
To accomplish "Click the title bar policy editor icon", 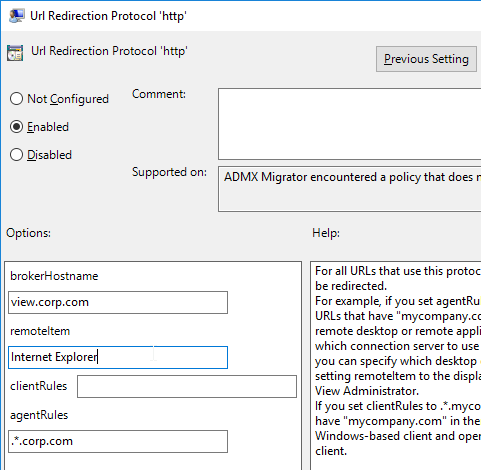I will pos(16,16).
